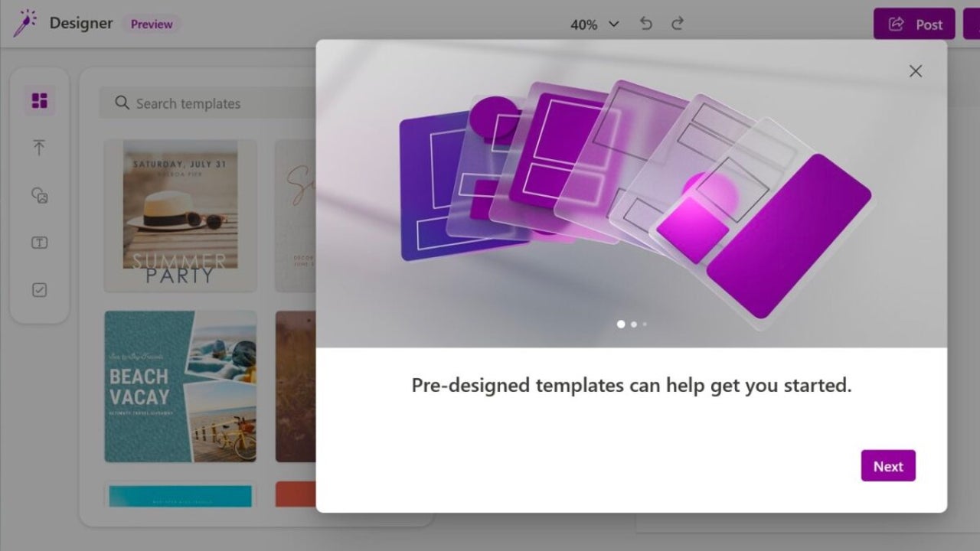Click the Designer wand logo
Screen dimensions: 980x551
25,22
